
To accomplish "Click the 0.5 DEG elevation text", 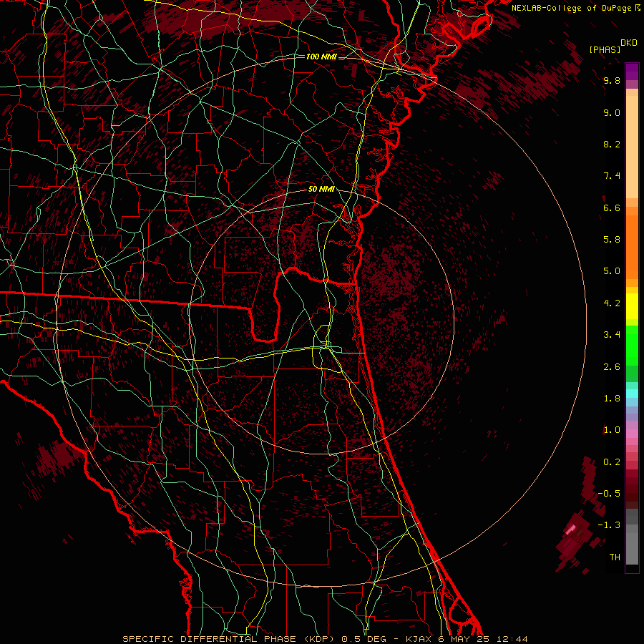I will tap(364, 639).
